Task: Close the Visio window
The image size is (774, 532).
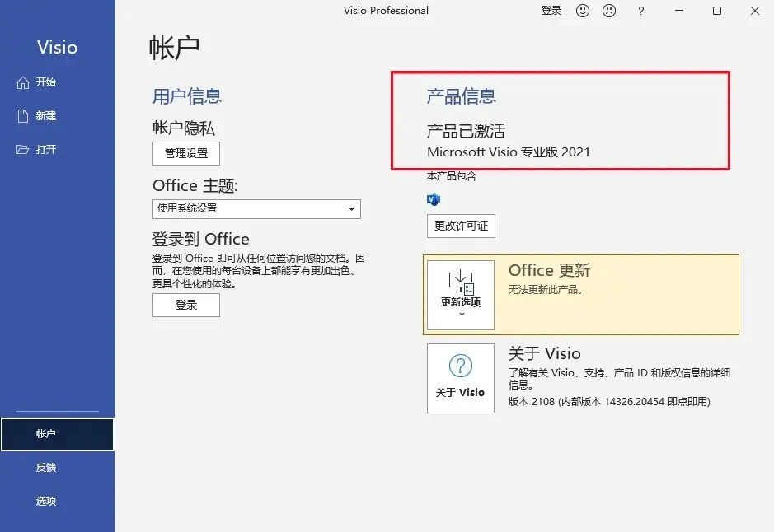Action: pos(755,11)
